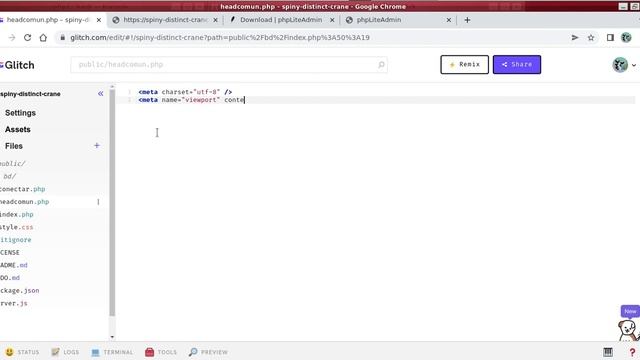Open TODO.md file
640x360 pixels.
(10, 278)
